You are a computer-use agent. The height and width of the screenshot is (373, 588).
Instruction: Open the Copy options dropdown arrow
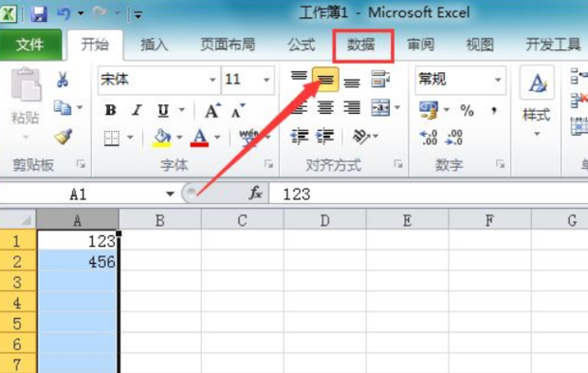[80, 107]
